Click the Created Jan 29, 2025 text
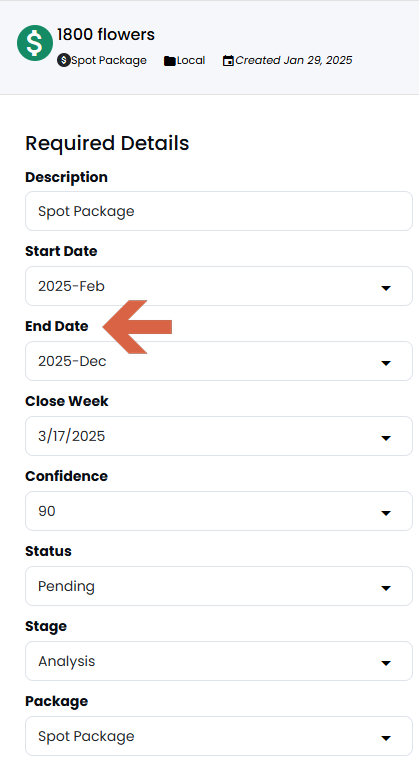 click(294, 60)
